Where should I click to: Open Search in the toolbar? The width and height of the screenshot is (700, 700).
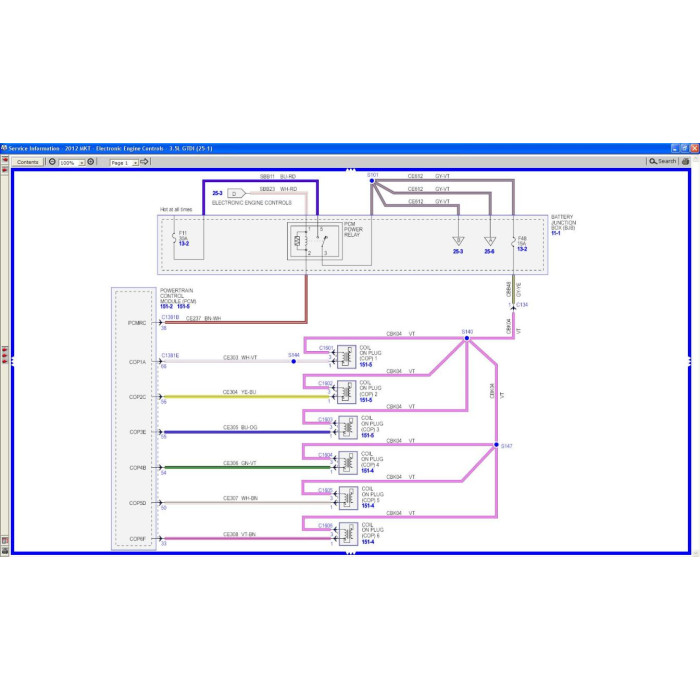(x=662, y=161)
